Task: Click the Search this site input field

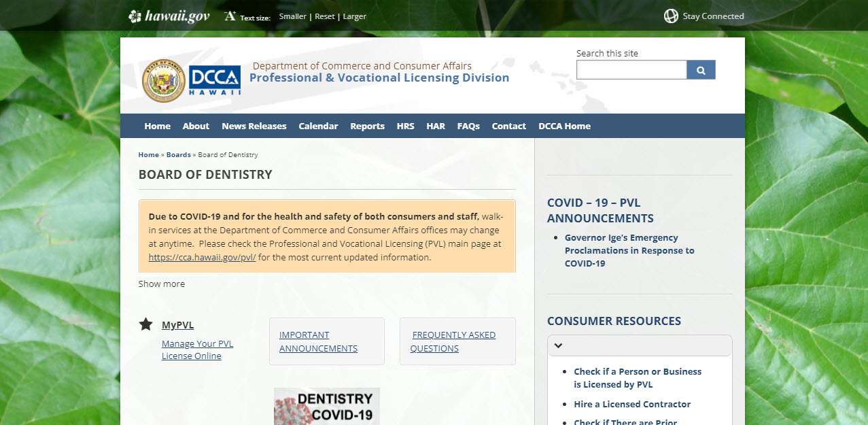Action: coord(631,69)
